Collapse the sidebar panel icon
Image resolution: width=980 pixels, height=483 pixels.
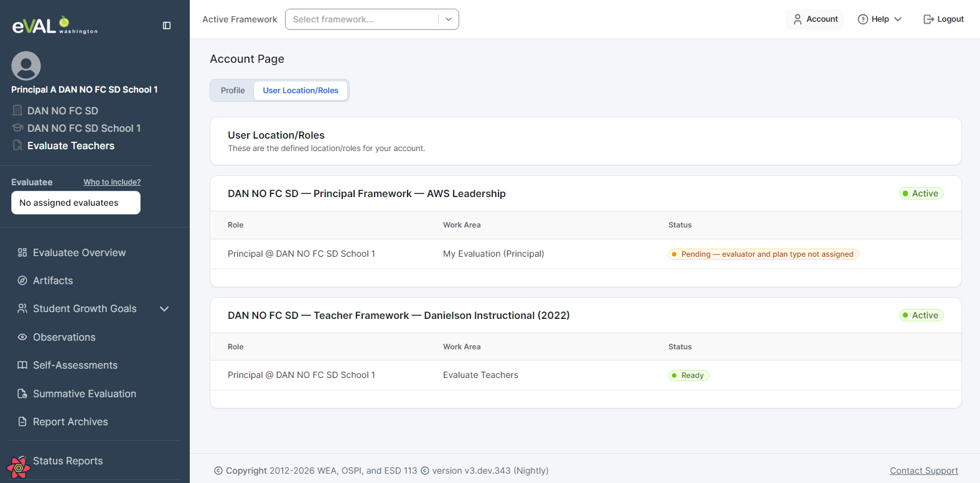pyautogui.click(x=167, y=25)
